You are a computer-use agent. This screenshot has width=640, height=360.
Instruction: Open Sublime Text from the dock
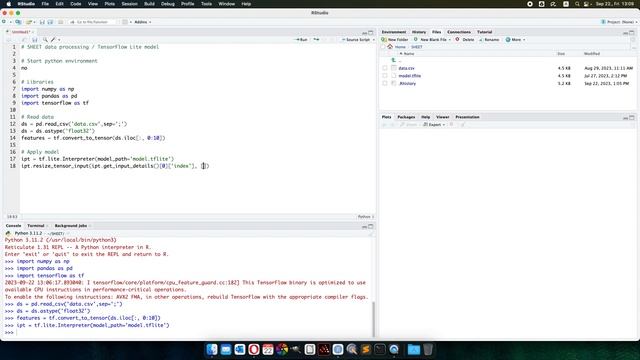click(366, 349)
